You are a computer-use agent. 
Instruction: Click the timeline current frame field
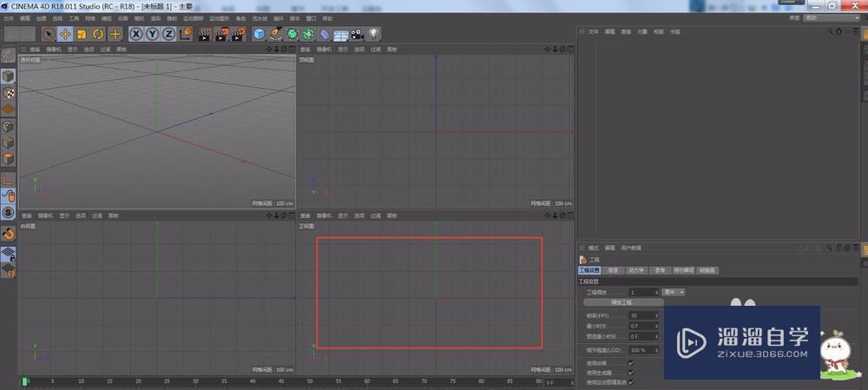557,382
